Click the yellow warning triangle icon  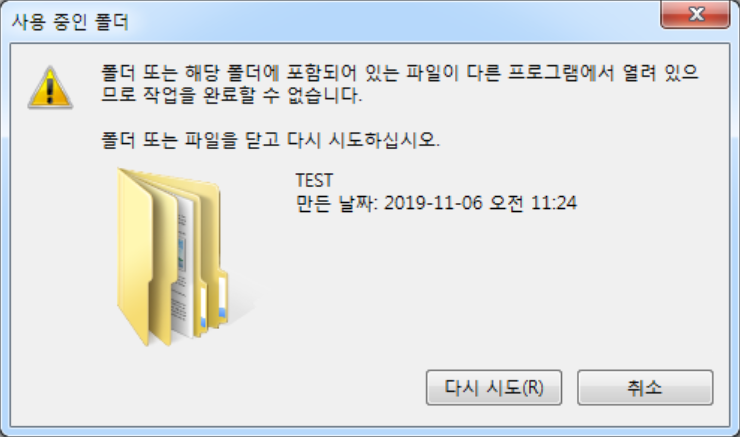(x=50, y=88)
